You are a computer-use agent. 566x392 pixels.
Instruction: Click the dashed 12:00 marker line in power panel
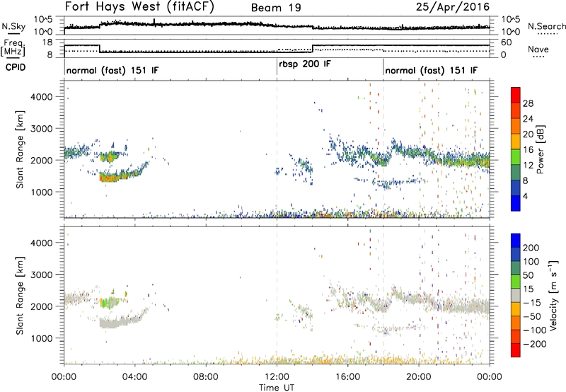coord(277,149)
